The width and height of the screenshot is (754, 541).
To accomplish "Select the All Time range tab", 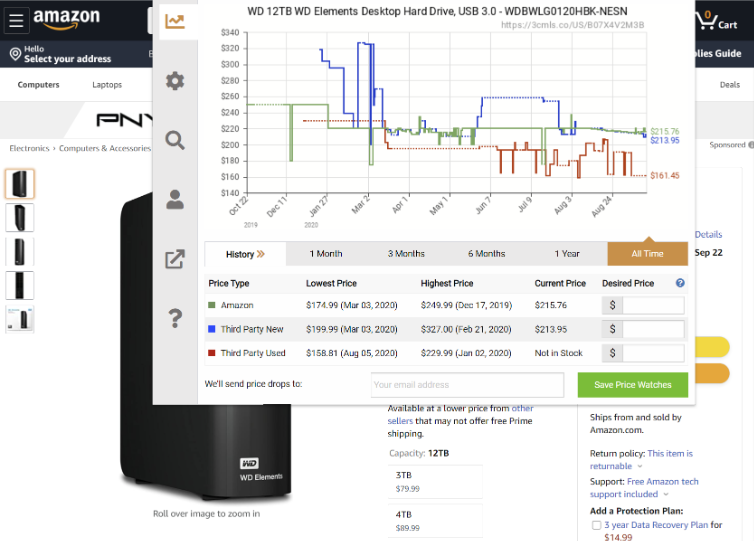I will coord(648,254).
